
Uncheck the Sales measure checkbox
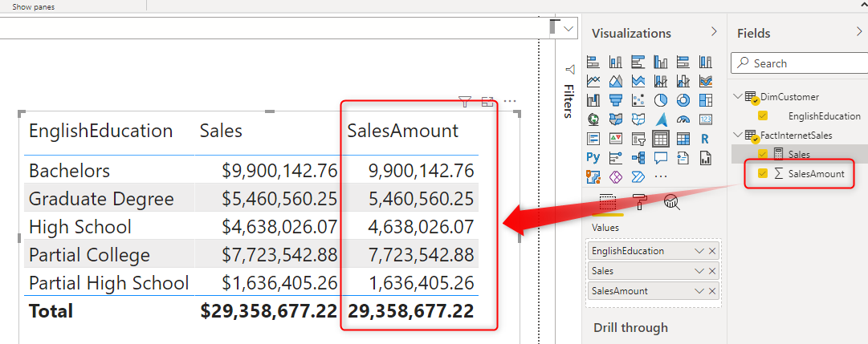tap(763, 154)
